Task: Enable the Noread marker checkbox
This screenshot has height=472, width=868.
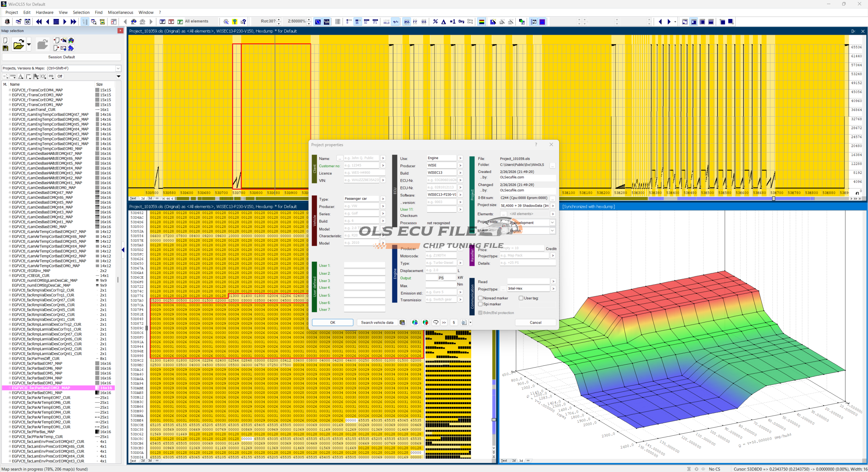Action: pyautogui.click(x=480, y=298)
